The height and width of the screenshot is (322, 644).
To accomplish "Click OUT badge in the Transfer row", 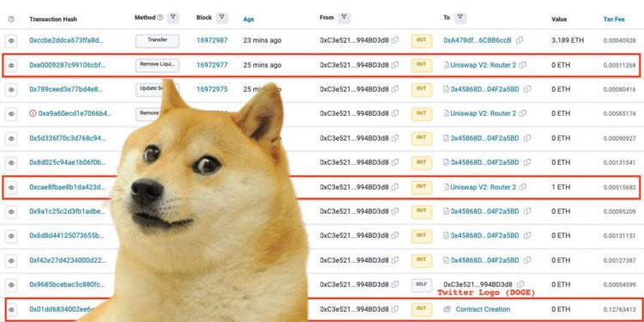I will click(x=422, y=40).
